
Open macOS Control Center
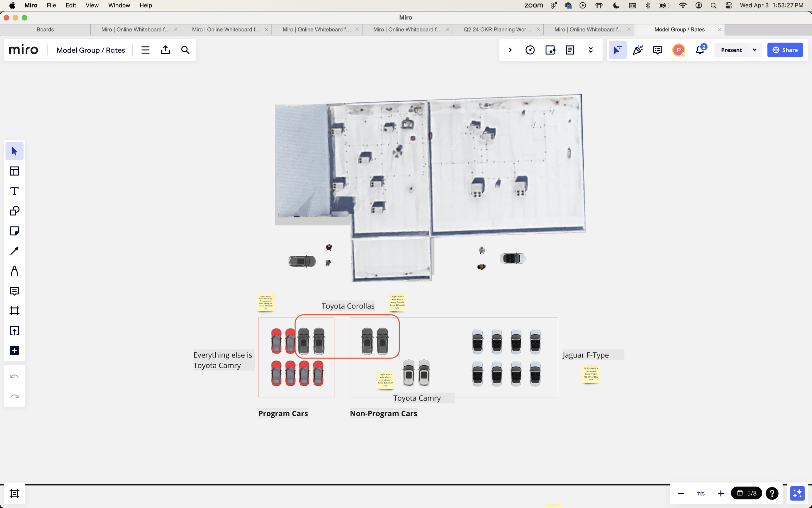pos(729,6)
